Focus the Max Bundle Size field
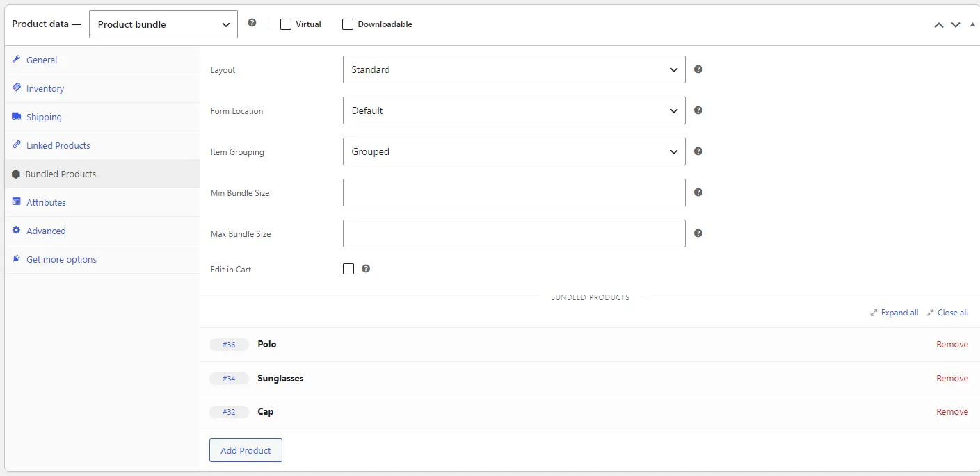Viewport: 980px width, 476px height. pos(514,233)
